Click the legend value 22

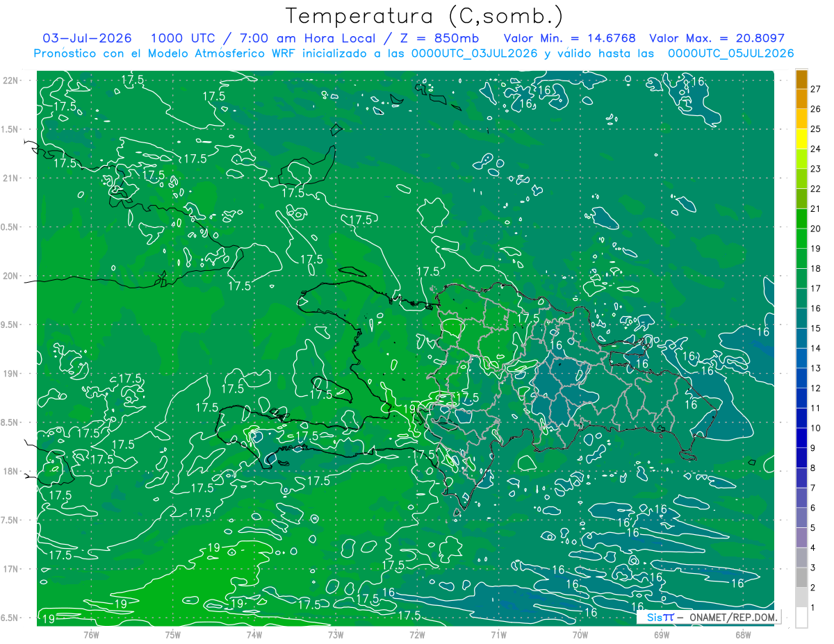pyautogui.click(x=816, y=189)
